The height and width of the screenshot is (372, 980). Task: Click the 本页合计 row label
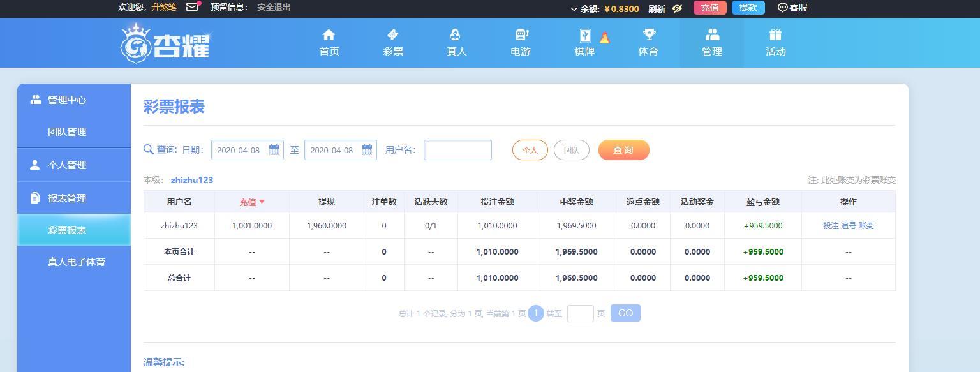point(179,252)
